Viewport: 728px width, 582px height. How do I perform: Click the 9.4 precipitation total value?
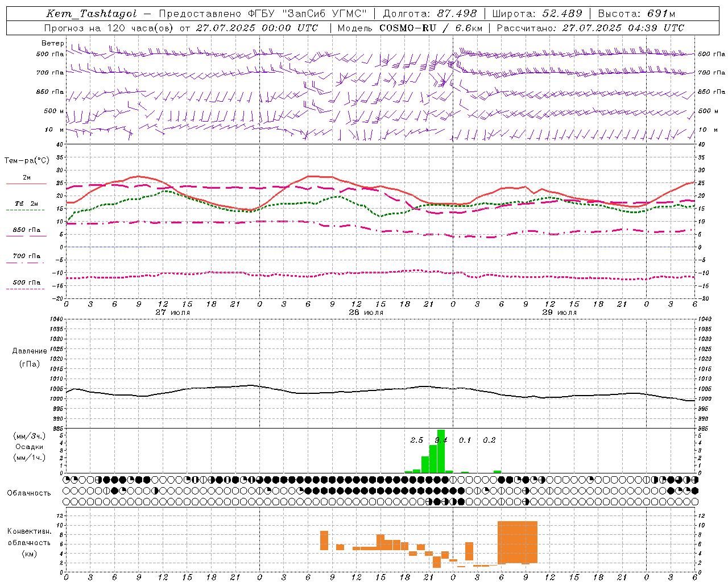(x=441, y=440)
